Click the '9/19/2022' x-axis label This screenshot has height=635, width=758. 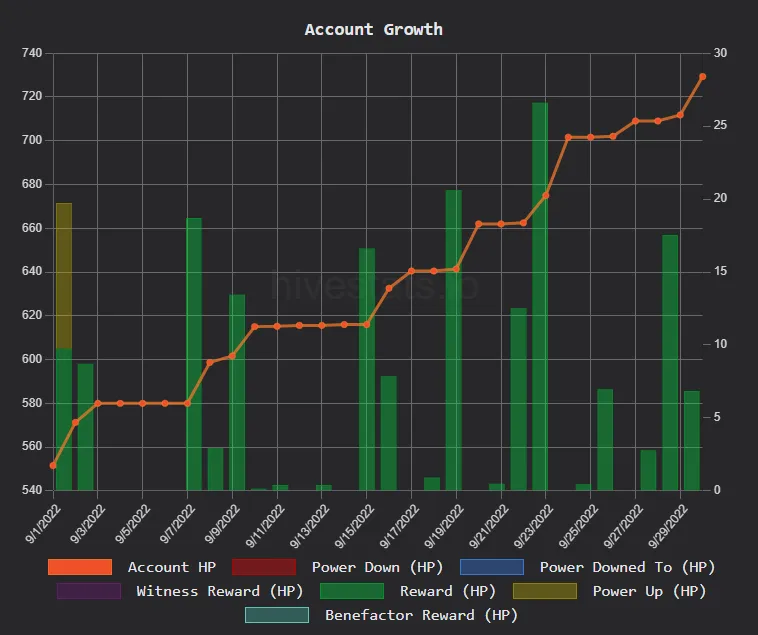tap(444, 525)
